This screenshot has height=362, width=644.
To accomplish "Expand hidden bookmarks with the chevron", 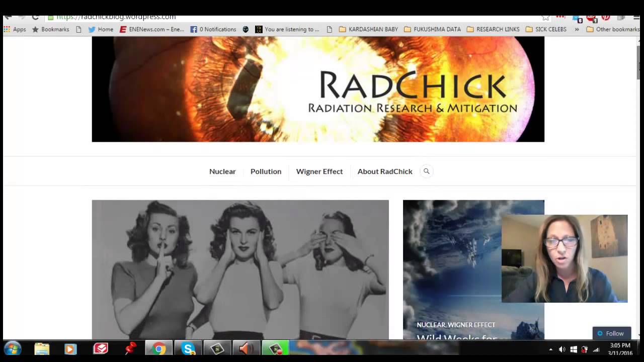I will pos(577,29).
